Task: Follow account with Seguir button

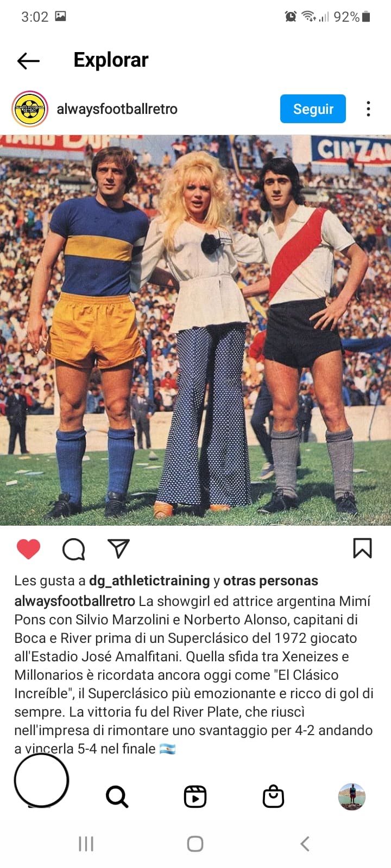Action: [x=313, y=109]
